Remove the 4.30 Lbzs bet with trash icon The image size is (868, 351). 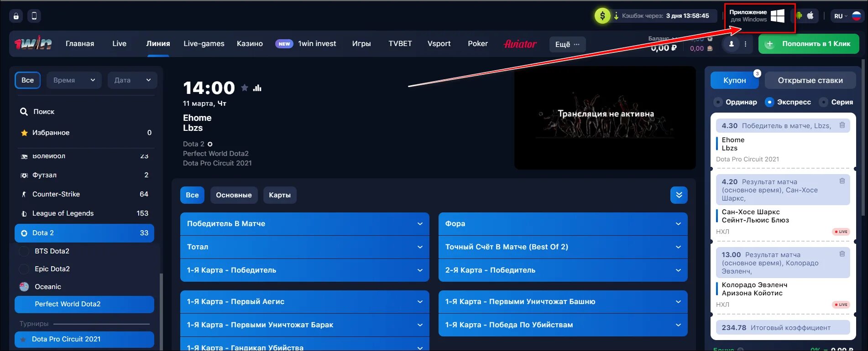[x=842, y=125]
